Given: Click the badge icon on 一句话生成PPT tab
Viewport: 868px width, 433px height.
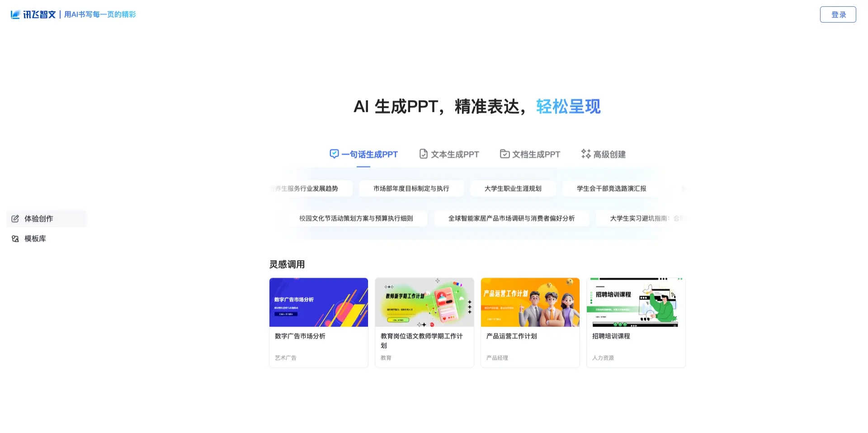Looking at the screenshot, I should (334, 154).
